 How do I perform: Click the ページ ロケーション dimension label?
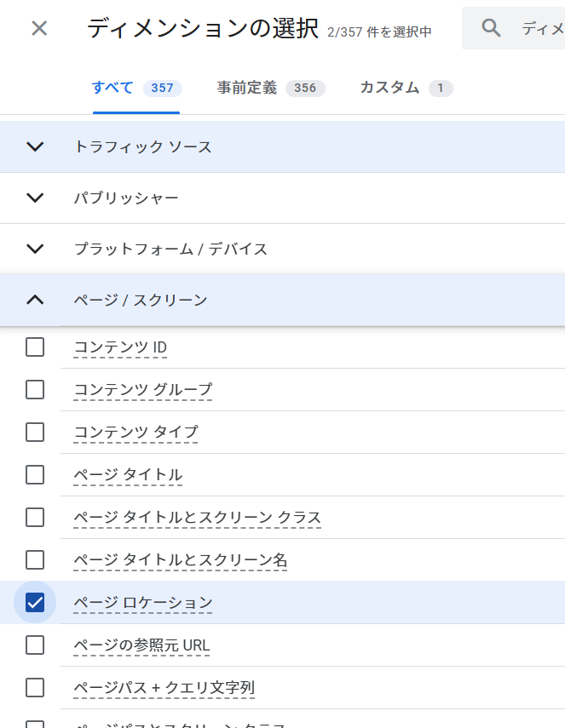(143, 603)
